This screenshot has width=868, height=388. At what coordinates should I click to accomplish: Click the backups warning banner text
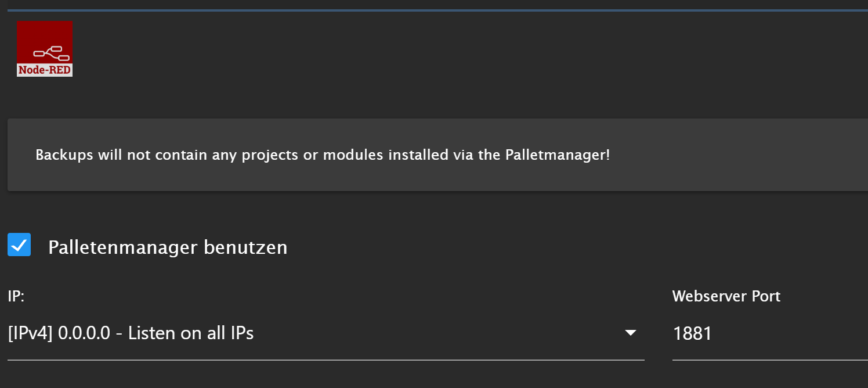click(323, 155)
